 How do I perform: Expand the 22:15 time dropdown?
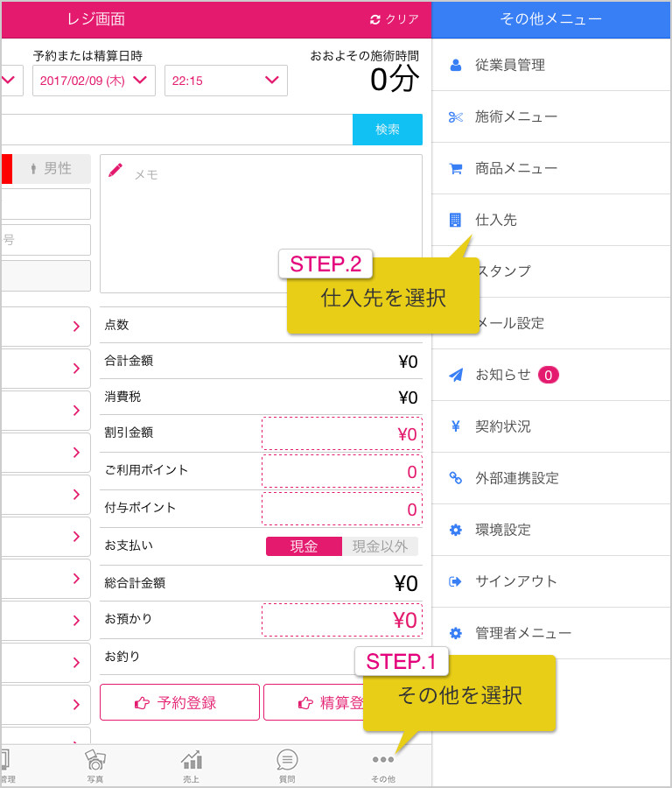click(226, 81)
